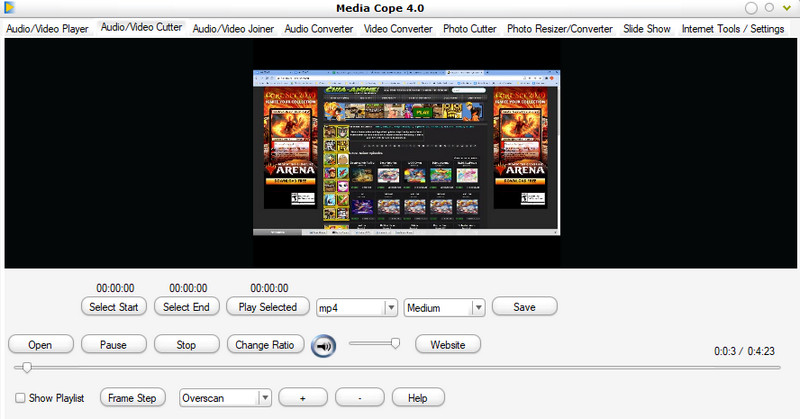
Task: Go to the Audio Converter tab
Action: [x=319, y=29]
